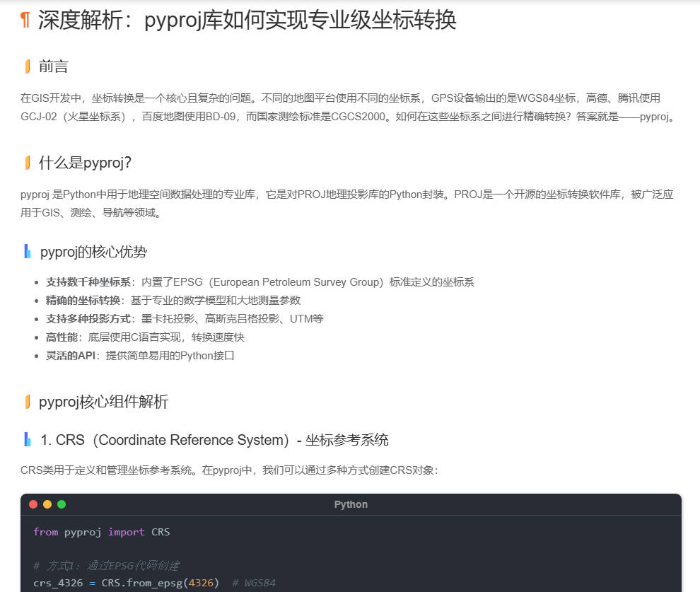The width and height of the screenshot is (700, 592).
Task: Click the yellow traffic-light dot on the code window
Action: [x=47, y=504]
